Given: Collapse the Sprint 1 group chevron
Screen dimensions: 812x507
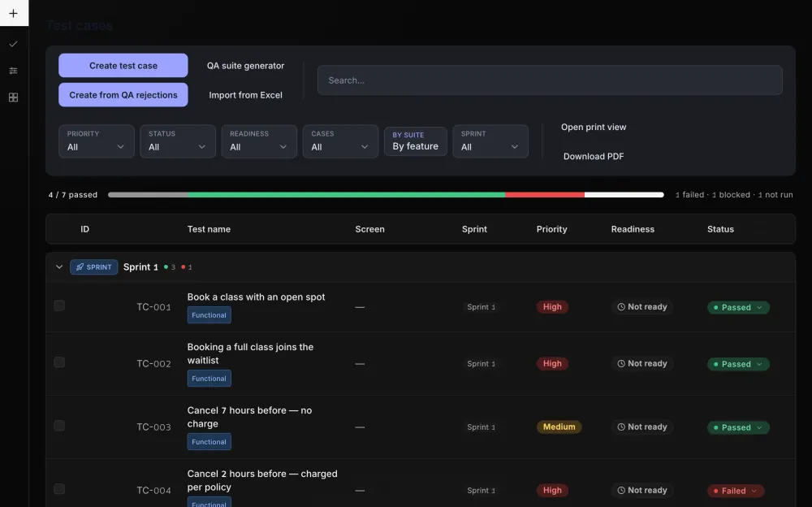Looking at the screenshot, I should (59, 267).
